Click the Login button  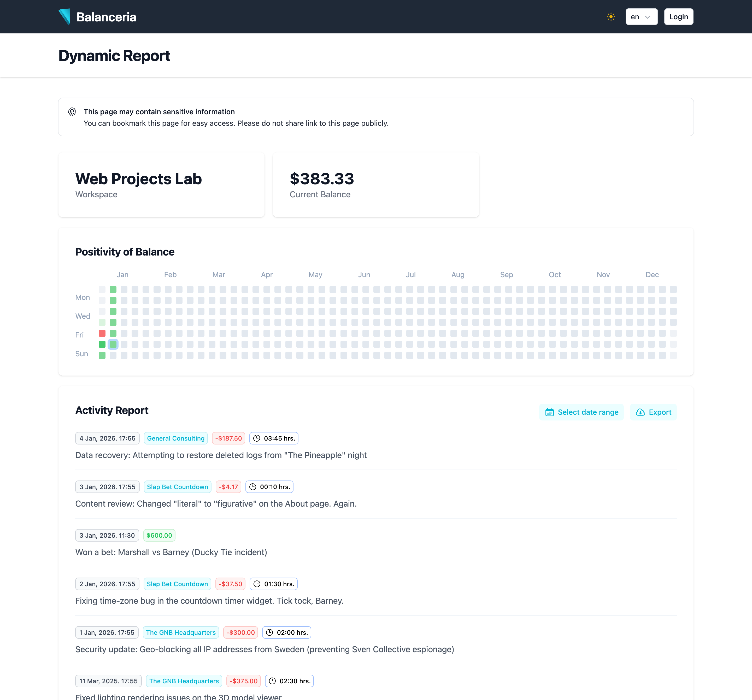click(678, 17)
